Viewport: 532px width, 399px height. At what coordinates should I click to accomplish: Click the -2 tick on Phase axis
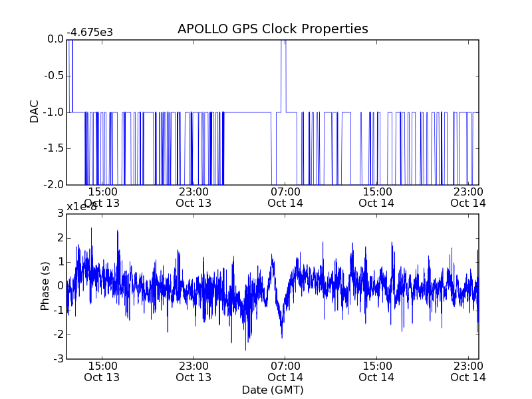[x=59, y=334]
